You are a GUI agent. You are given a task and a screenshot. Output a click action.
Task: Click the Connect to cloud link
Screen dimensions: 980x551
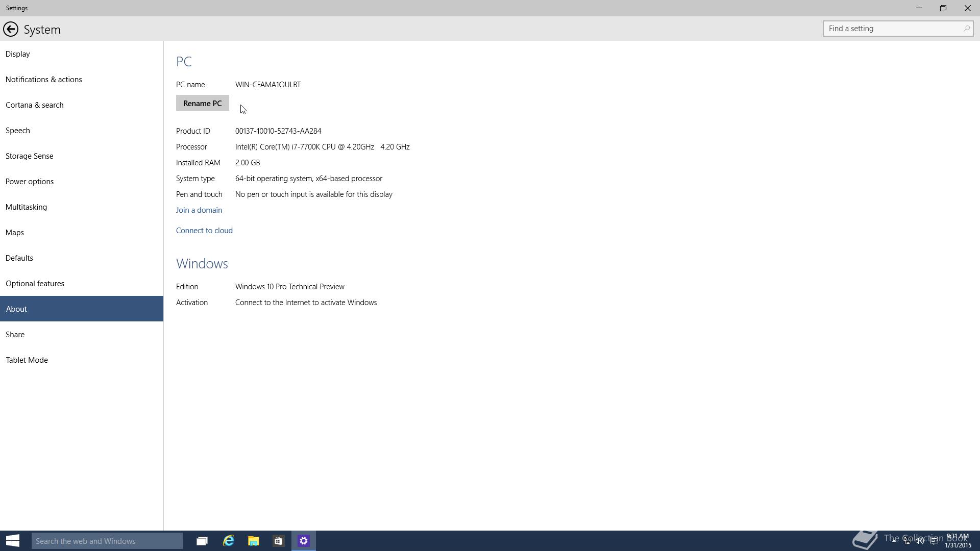point(204,231)
